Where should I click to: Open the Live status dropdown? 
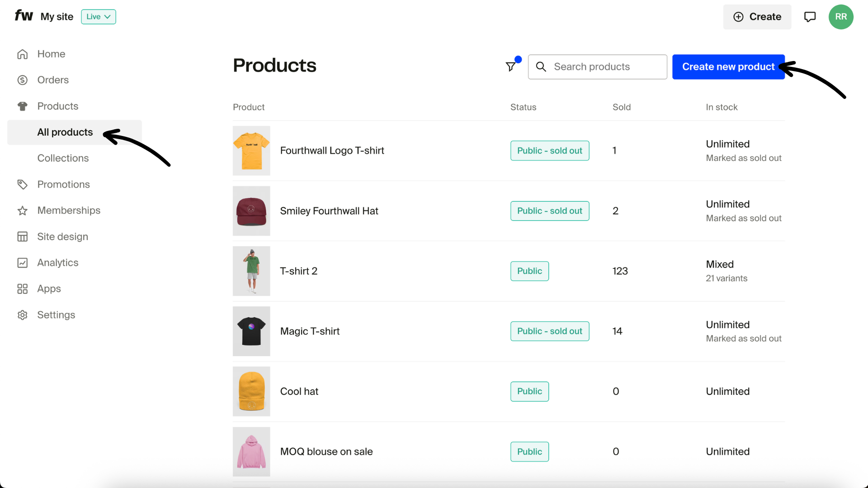(x=99, y=17)
